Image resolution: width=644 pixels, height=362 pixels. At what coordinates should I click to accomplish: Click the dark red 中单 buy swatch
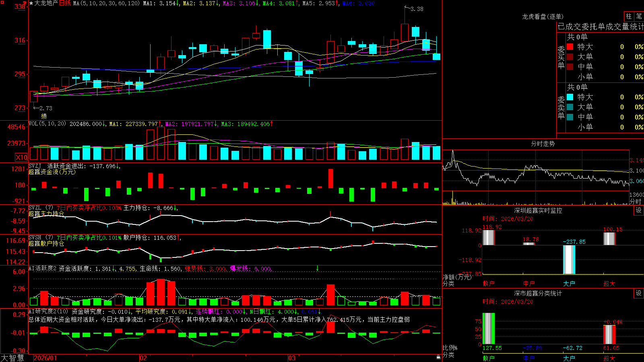click(570, 67)
